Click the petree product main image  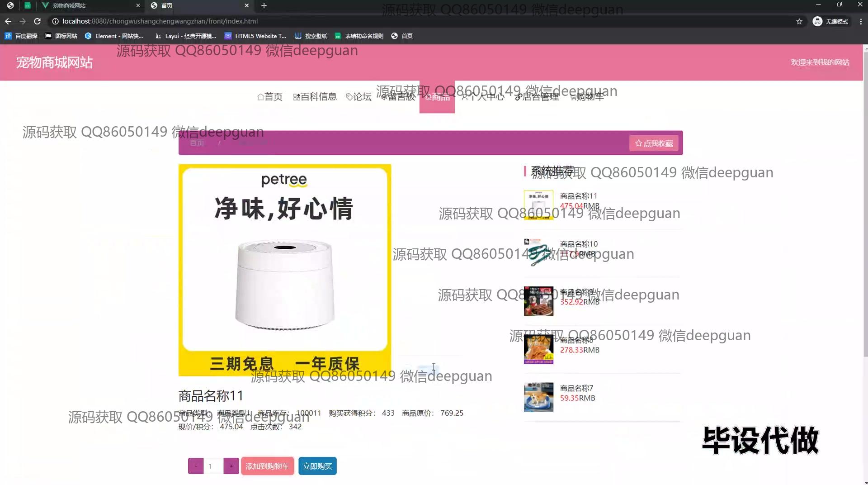[x=285, y=270]
